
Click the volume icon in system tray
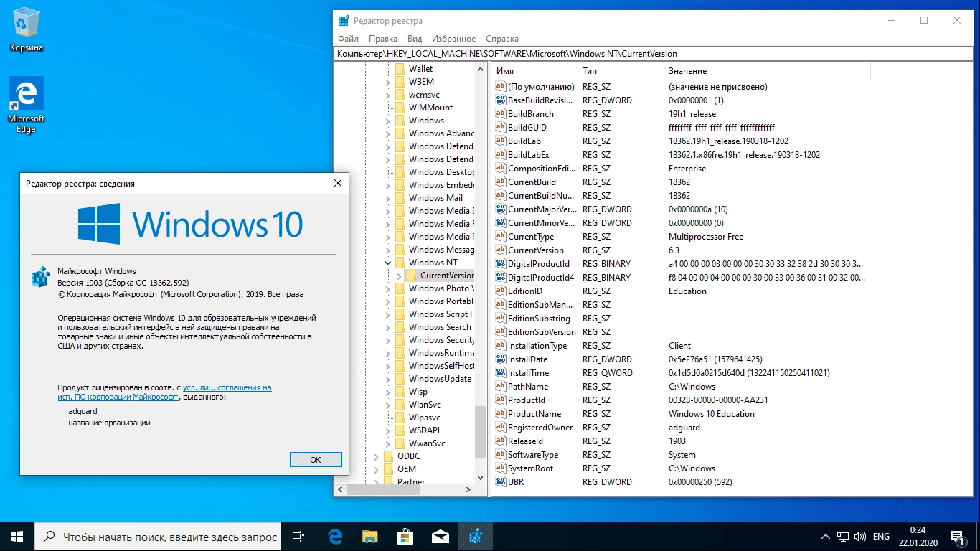(x=859, y=536)
